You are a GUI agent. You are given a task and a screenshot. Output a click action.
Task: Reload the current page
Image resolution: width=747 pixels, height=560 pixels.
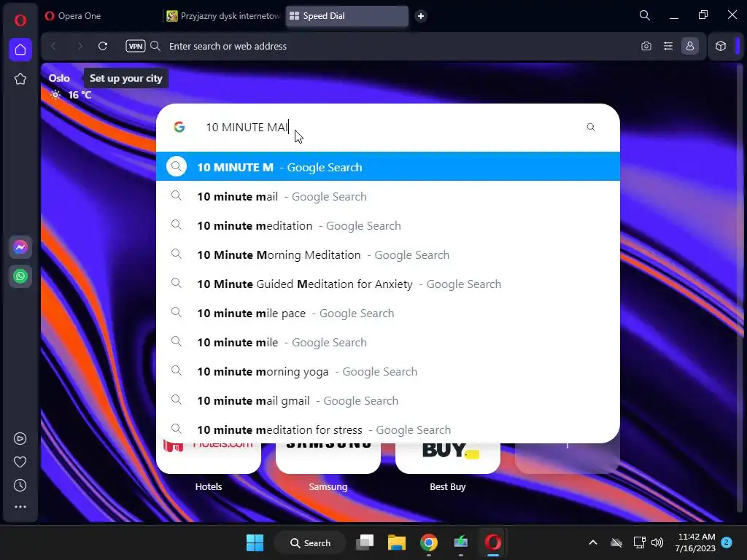(102, 46)
